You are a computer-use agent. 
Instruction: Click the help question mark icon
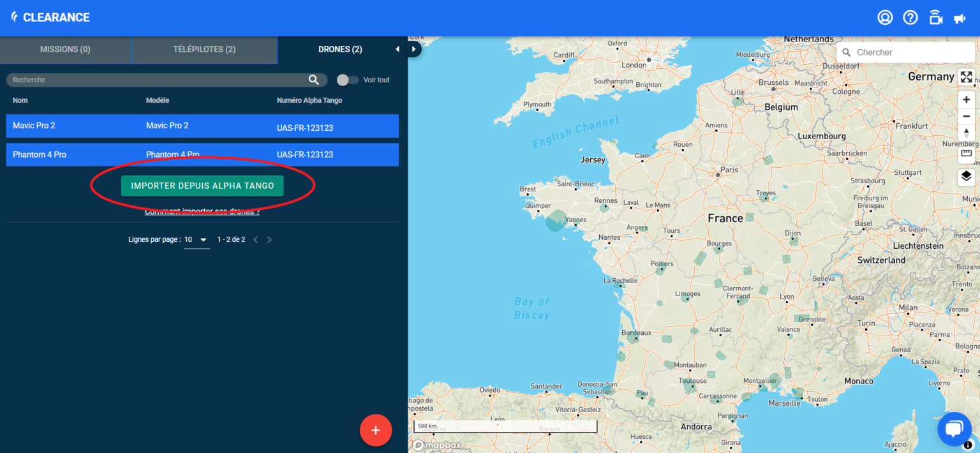click(x=910, y=17)
